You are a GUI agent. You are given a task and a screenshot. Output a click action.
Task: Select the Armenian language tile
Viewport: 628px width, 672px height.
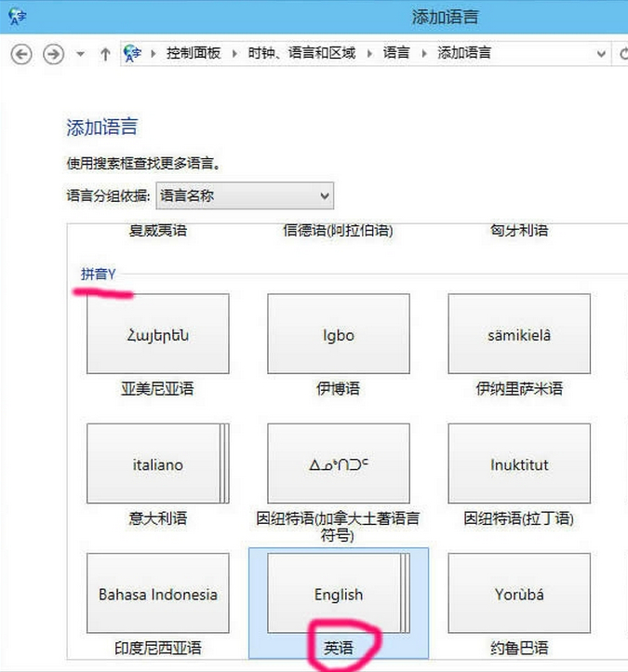(x=157, y=334)
